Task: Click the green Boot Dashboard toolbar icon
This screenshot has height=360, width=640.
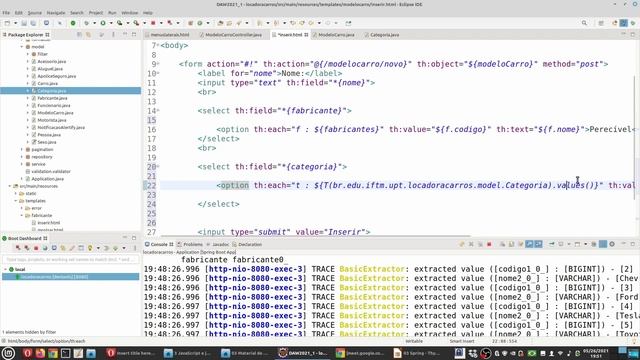Action: coord(73,23)
